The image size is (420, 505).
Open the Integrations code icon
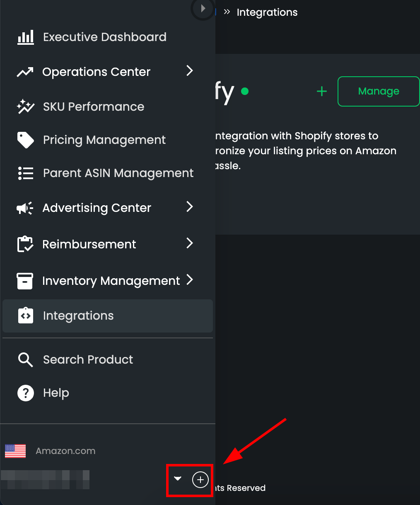(x=25, y=316)
